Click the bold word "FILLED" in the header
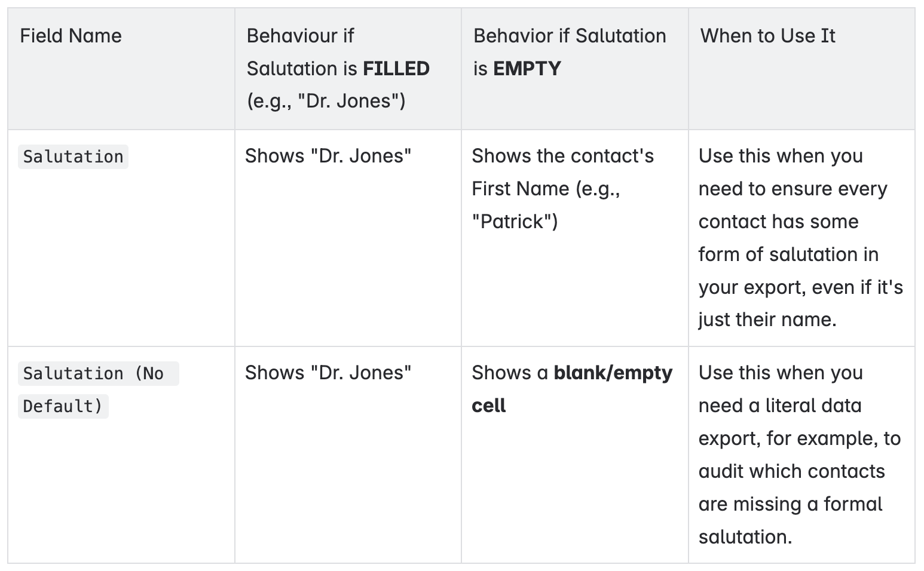 [396, 69]
